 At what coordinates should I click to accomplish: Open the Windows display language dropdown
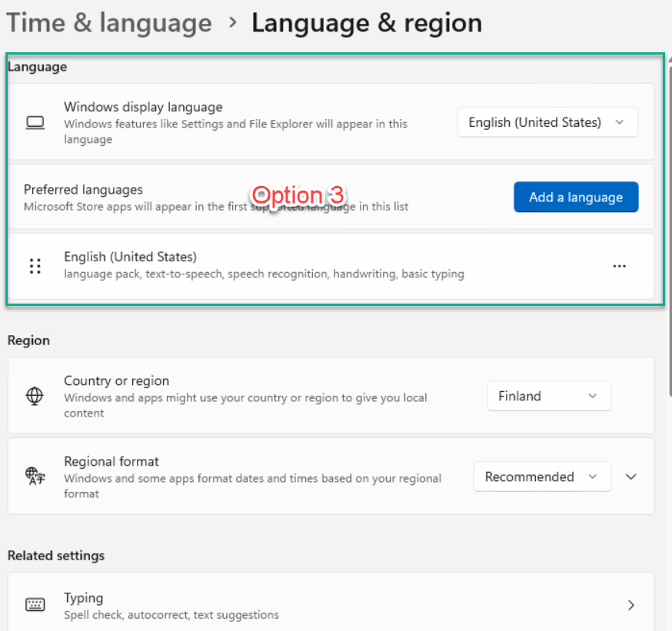547,122
